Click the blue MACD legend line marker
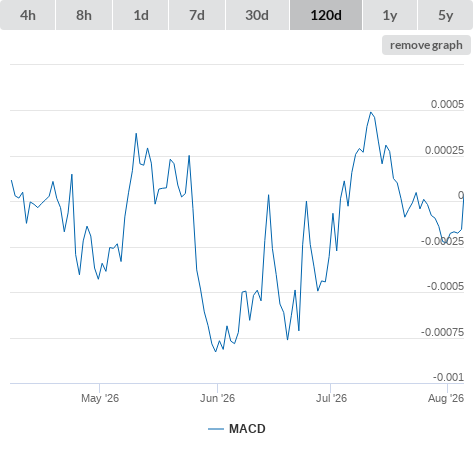 (x=216, y=429)
